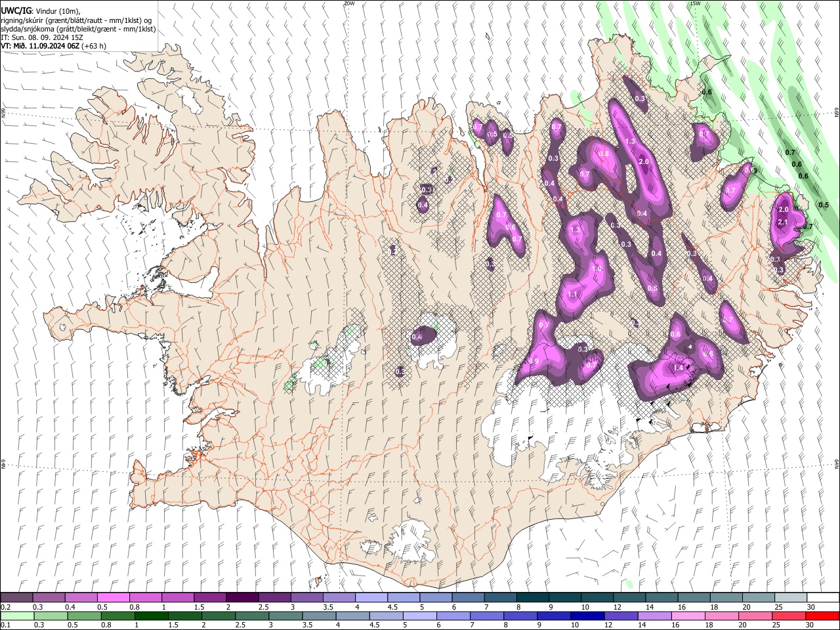Click the 'slydda/snjókoma' description line
Viewport: 840px width, 630px height.
click(78, 29)
